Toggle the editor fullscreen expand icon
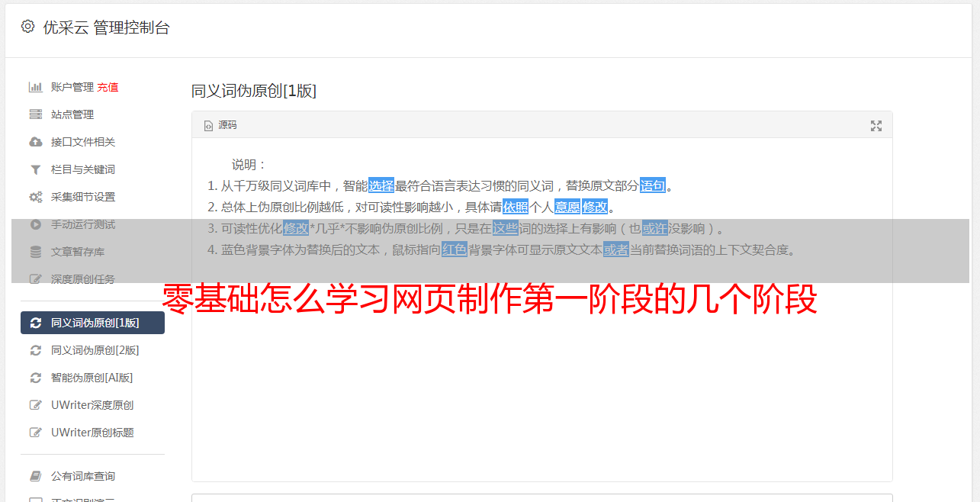Image resolution: width=980 pixels, height=502 pixels. tap(876, 126)
